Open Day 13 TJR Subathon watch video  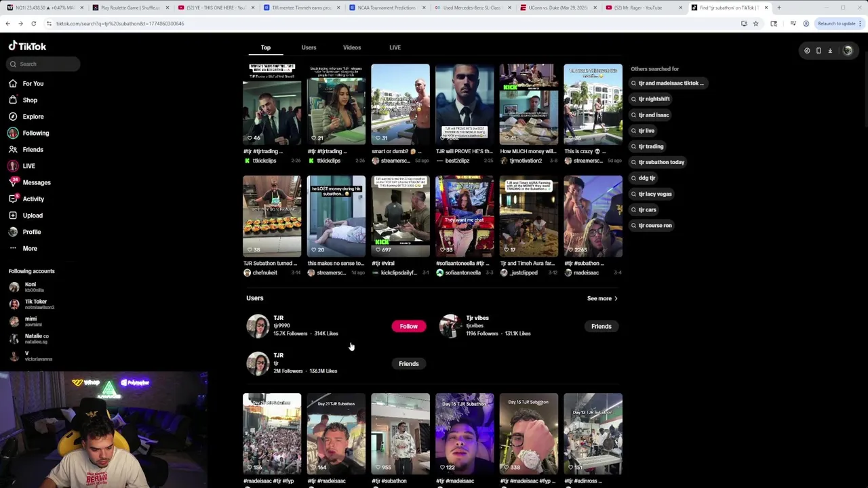(x=529, y=434)
